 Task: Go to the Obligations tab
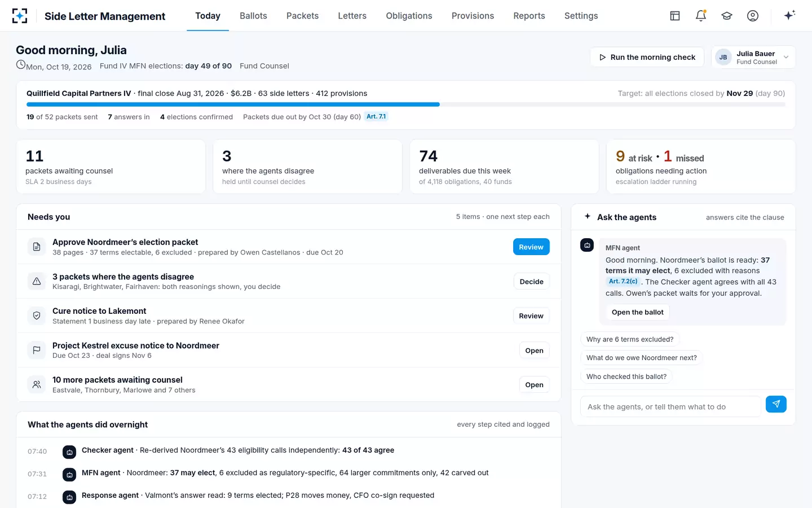click(x=409, y=16)
